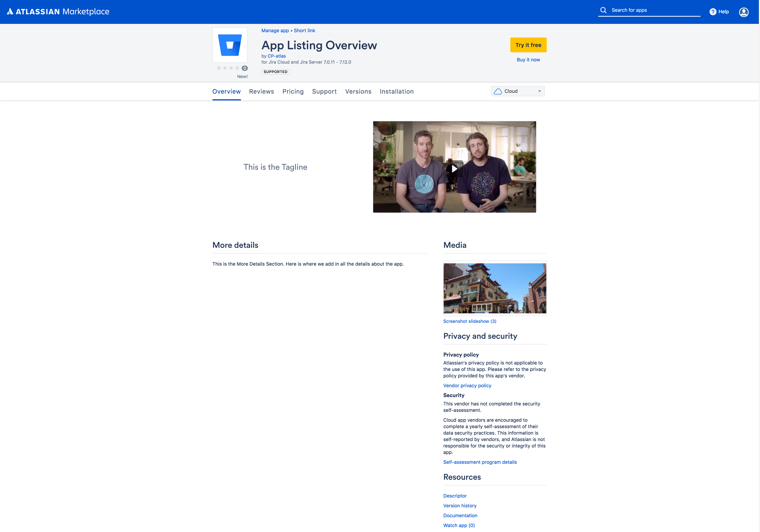Open the Help question mark icon
The height and width of the screenshot is (532, 760).
point(713,12)
